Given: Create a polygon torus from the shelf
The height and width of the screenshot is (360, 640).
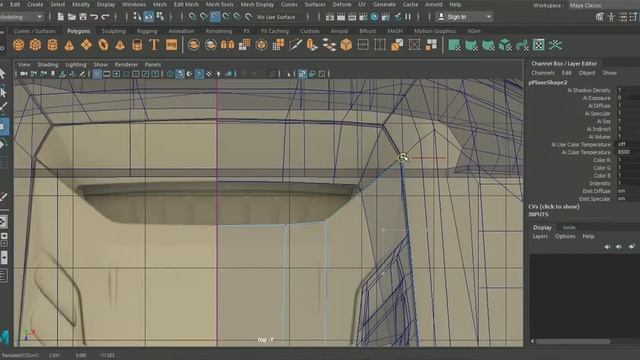Looking at the screenshot, I should click(x=103, y=44).
